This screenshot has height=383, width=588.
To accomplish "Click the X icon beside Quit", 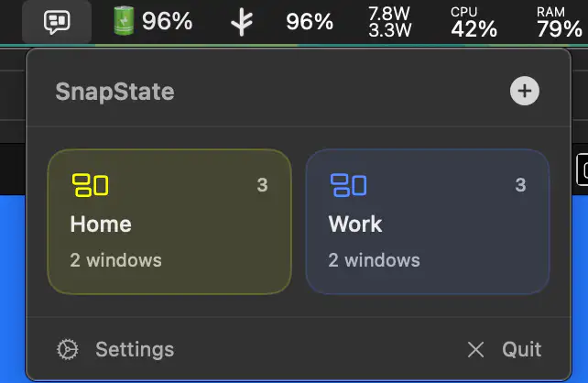I will point(475,349).
